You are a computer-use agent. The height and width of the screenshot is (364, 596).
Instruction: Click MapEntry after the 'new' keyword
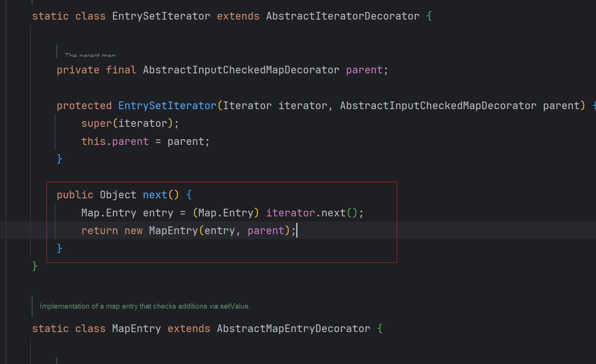(173, 231)
